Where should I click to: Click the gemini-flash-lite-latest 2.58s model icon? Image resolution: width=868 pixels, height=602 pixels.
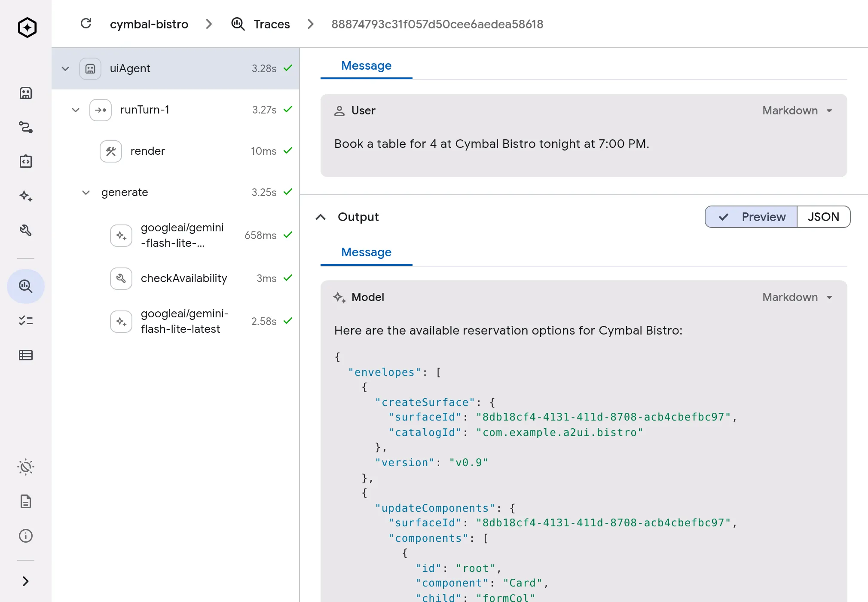[x=121, y=322]
